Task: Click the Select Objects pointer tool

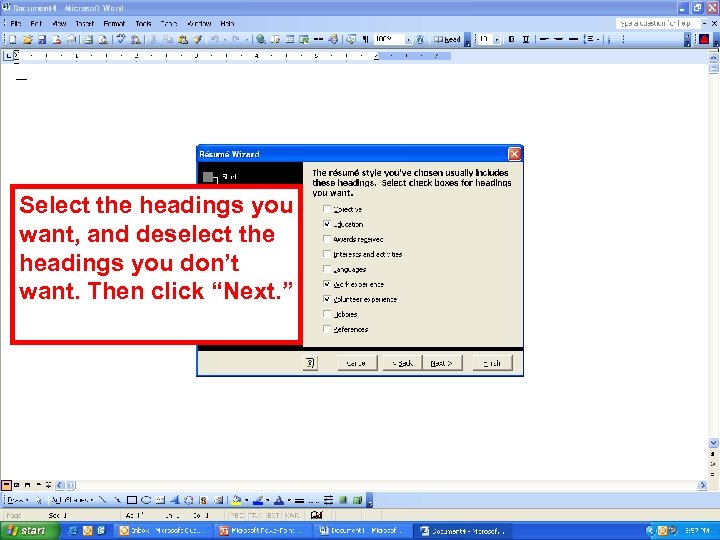Action: click(x=39, y=500)
